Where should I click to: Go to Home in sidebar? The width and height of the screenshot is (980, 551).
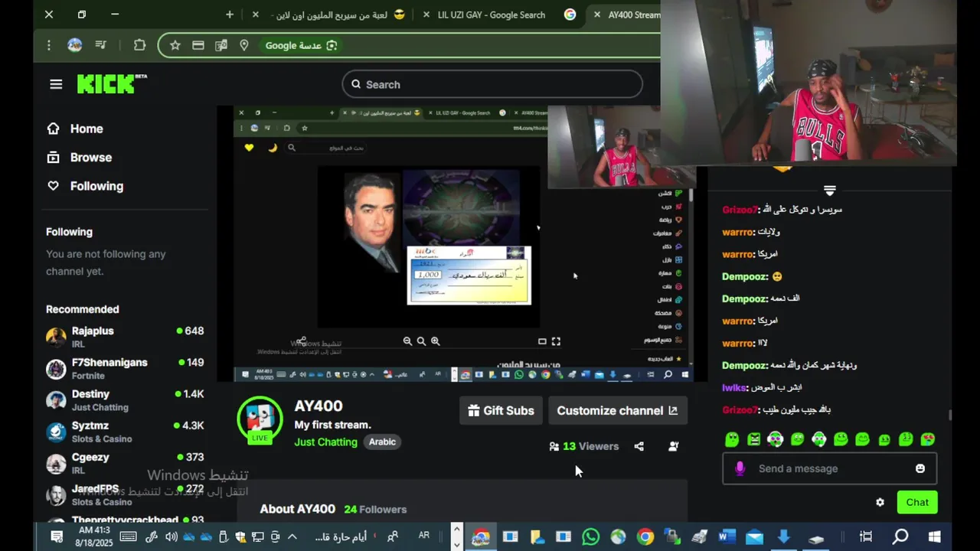point(75,129)
